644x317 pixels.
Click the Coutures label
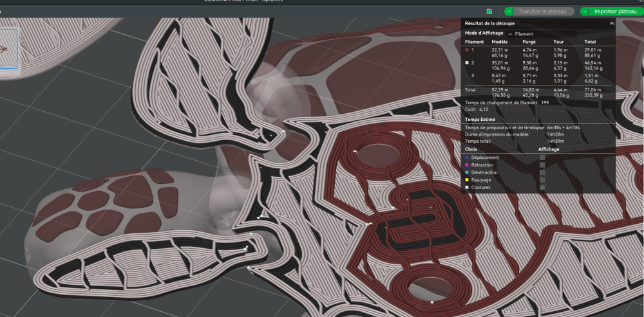coord(480,187)
